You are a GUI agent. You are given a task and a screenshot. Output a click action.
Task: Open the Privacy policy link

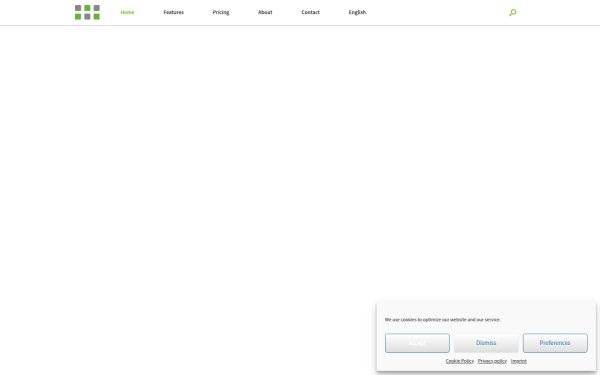tap(492, 361)
